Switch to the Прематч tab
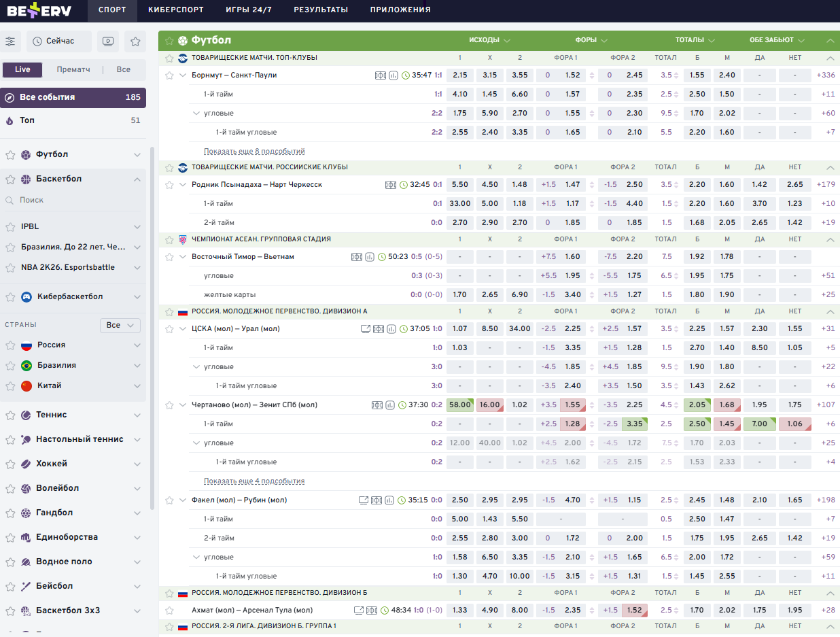The height and width of the screenshot is (637, 840). (74, 69)
